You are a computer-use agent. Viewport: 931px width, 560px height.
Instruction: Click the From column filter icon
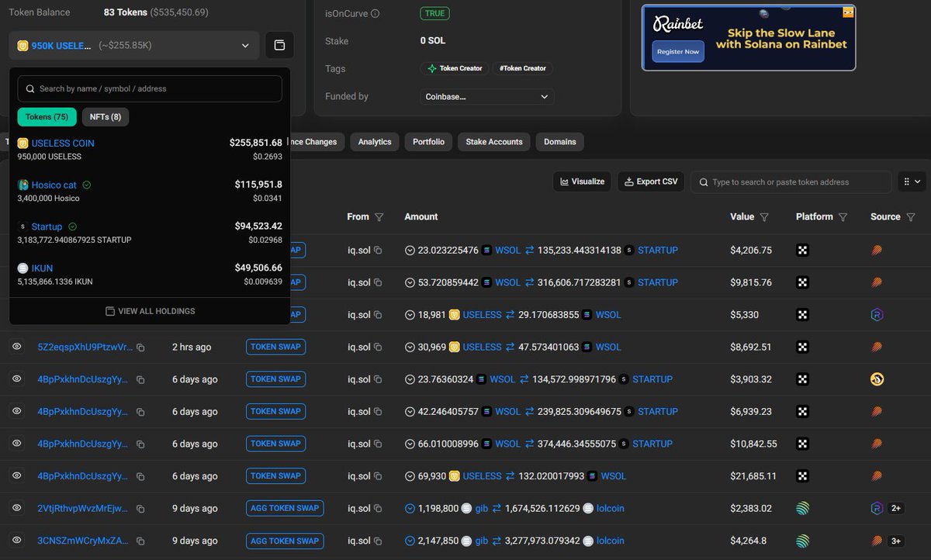(379, 217)
